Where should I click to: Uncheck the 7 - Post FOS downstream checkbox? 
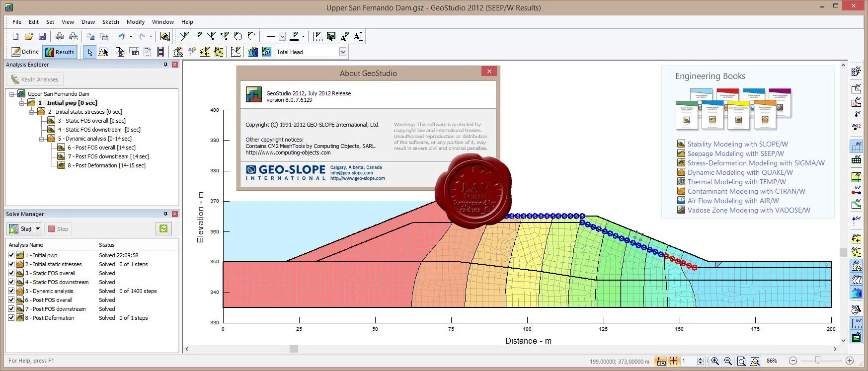tap(11, 308)
